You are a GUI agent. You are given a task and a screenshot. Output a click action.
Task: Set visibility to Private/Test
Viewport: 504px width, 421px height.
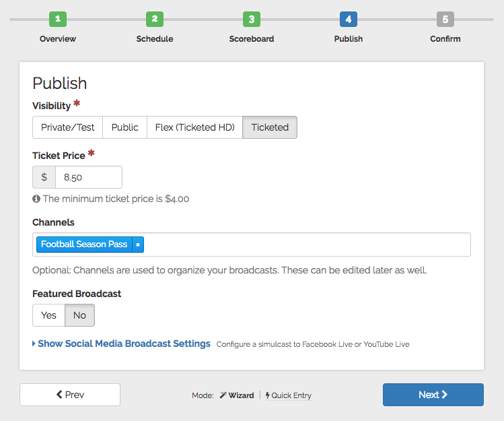click(67, 127)
